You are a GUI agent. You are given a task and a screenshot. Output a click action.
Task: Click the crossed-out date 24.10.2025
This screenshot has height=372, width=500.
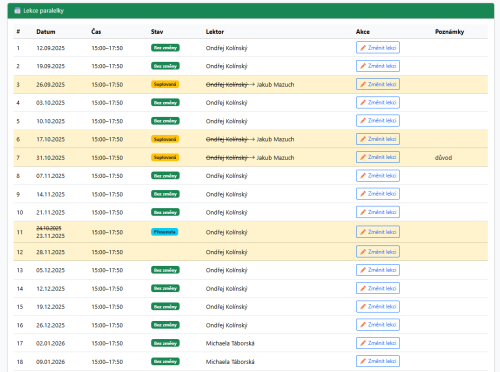click(49, 228)
